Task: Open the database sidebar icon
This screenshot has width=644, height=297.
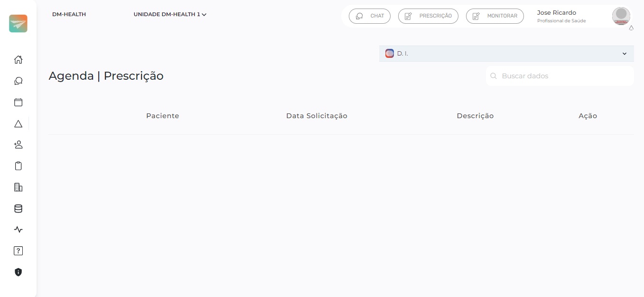Action: click(18, 209)
